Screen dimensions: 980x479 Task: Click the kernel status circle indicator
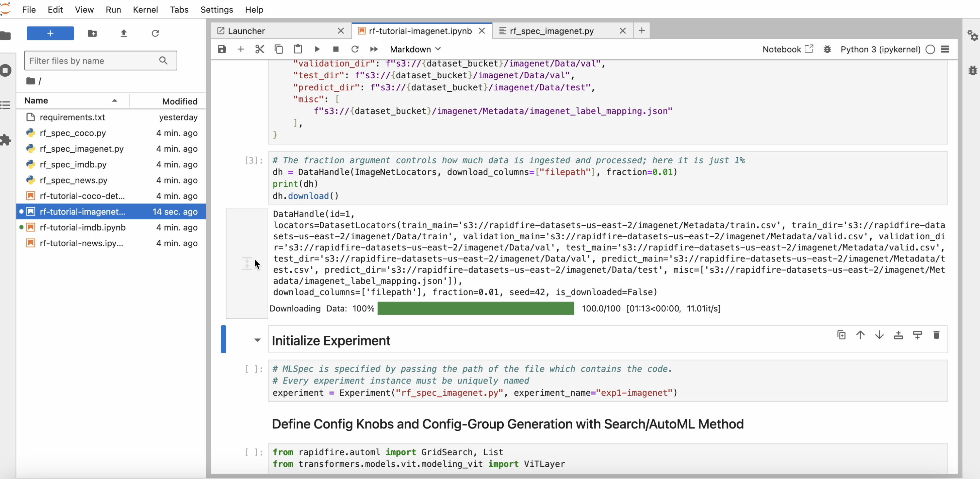pyautogui.click(x=930, y=50)
